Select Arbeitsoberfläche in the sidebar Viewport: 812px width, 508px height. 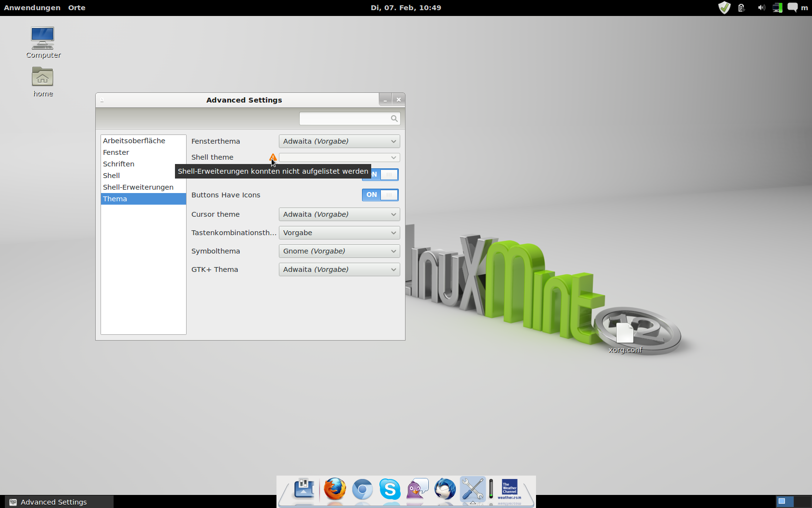(144, 141)
